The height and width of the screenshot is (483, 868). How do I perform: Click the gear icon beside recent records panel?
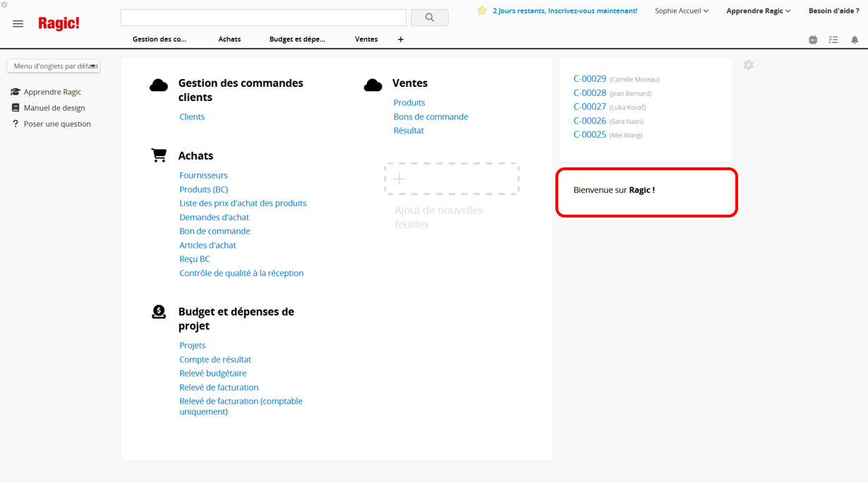749,65
